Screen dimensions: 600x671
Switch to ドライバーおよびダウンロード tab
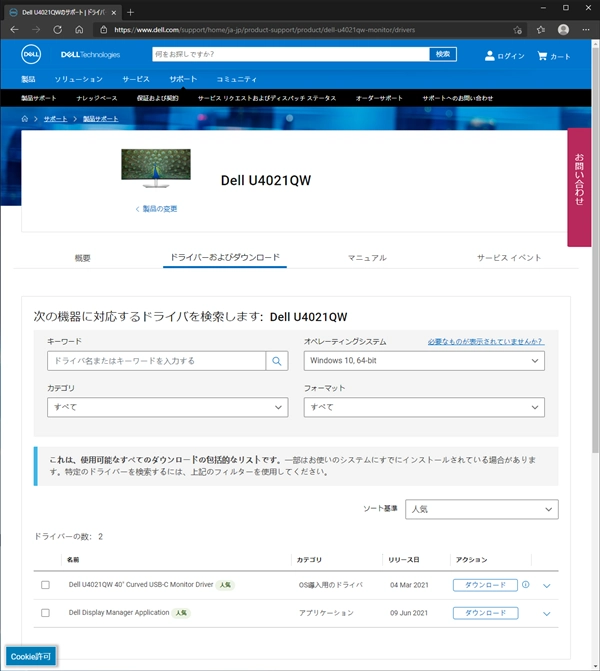click(225, 257)
